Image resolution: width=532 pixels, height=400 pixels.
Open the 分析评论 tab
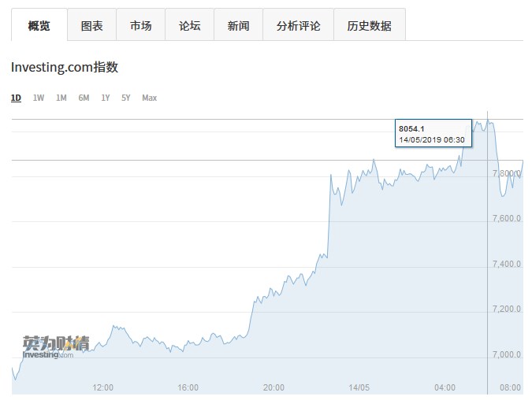pyautogui.click(x=298, y=26)
